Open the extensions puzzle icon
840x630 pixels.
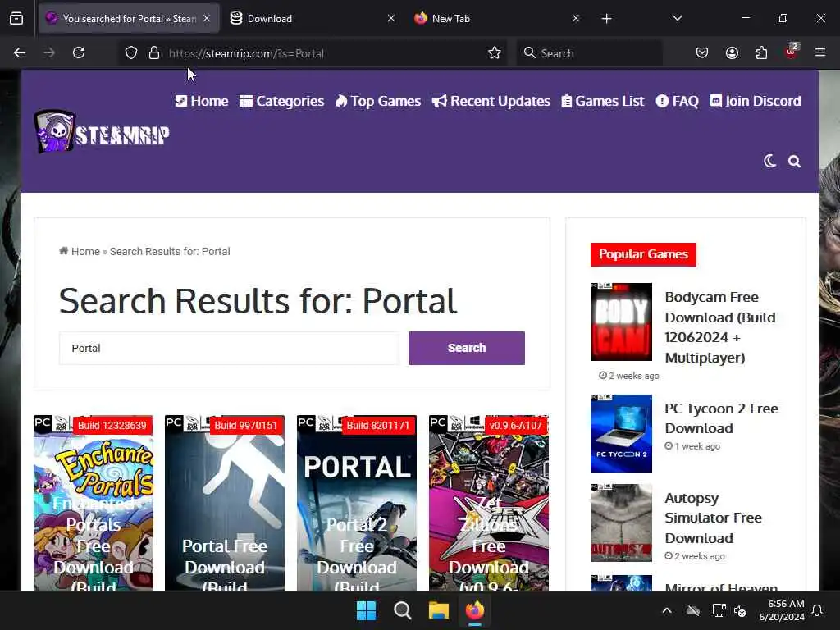(761, 53)
